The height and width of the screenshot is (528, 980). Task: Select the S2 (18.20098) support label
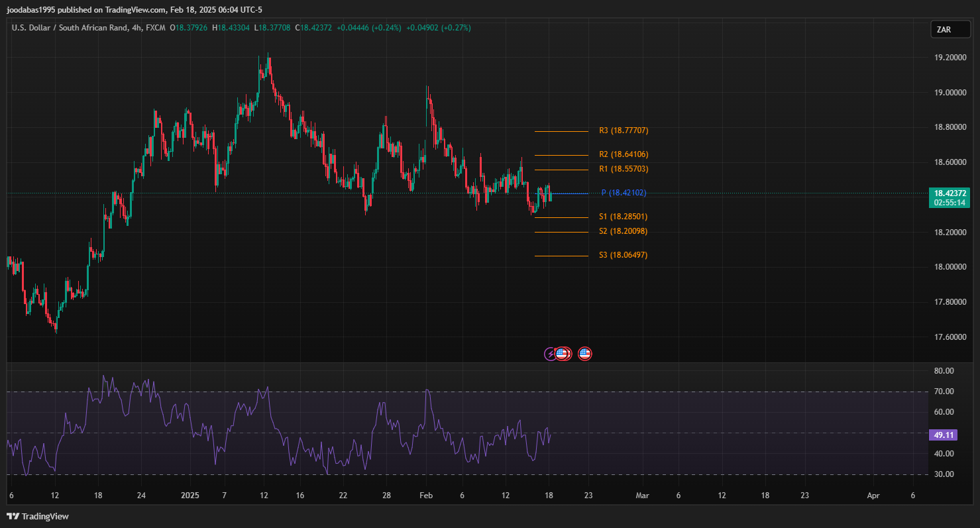pos(623,231)
